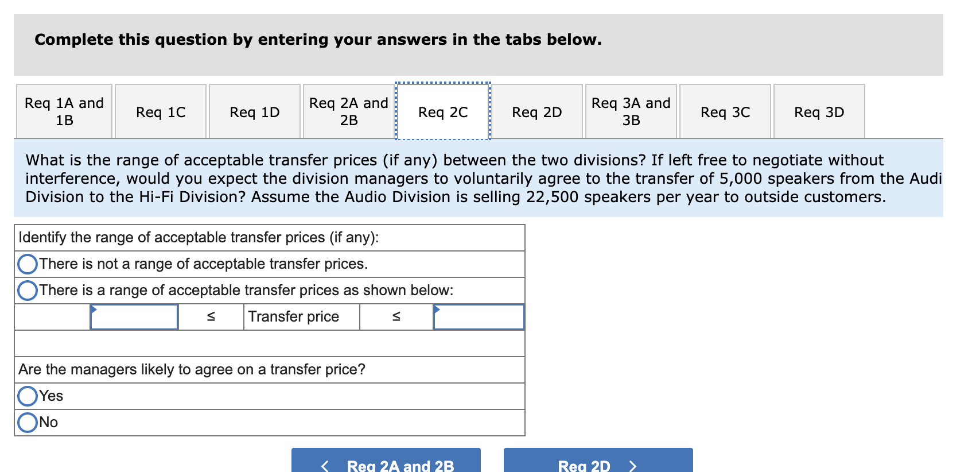
Task: Open the Req 1D tab
Action: (x=255, y=111)
